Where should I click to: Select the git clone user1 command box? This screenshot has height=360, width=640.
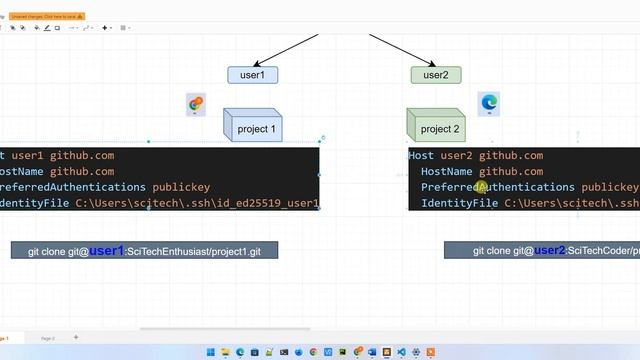point(144,250)
